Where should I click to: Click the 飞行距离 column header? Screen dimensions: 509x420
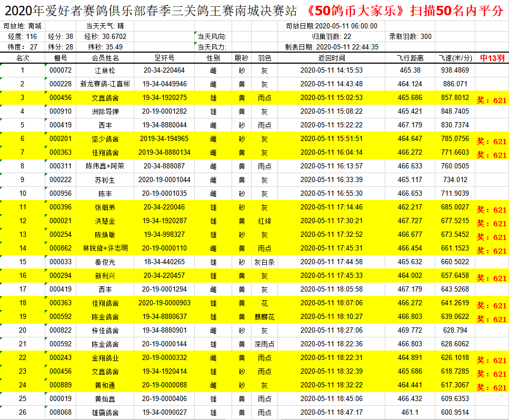click(410, 58)
